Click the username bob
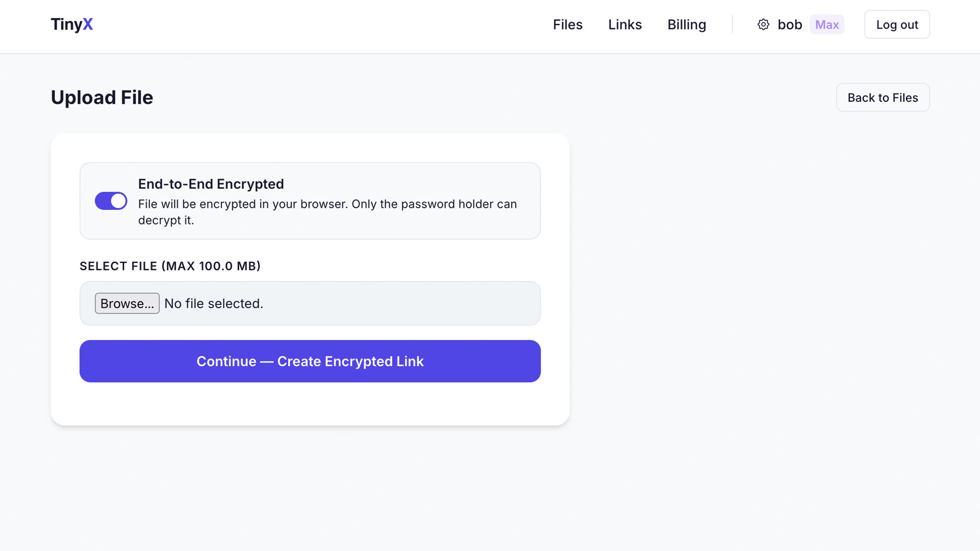This screenshot has width=980, height=551. [x=789, y=25]
